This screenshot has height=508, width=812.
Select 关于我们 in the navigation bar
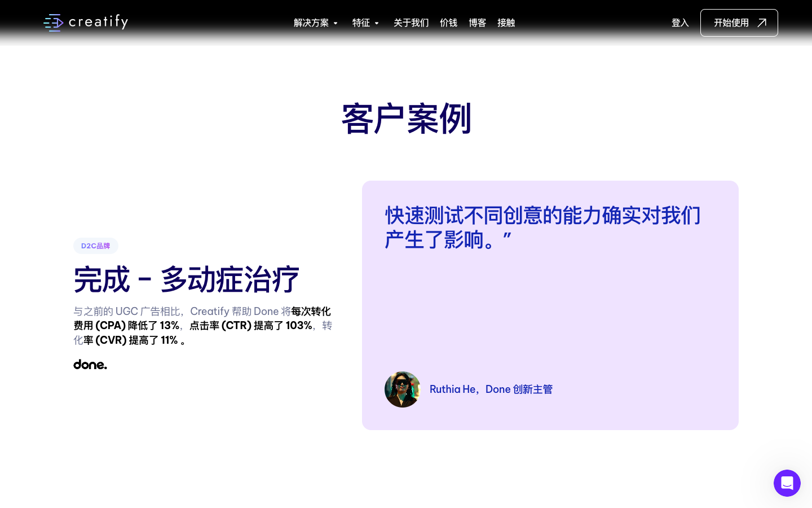[411, 23]
